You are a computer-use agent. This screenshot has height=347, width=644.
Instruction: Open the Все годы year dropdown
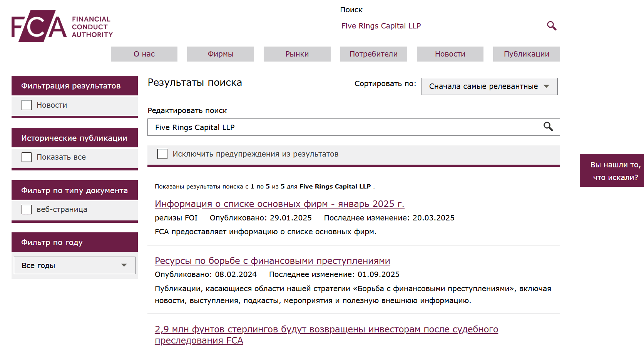[75, 265]
